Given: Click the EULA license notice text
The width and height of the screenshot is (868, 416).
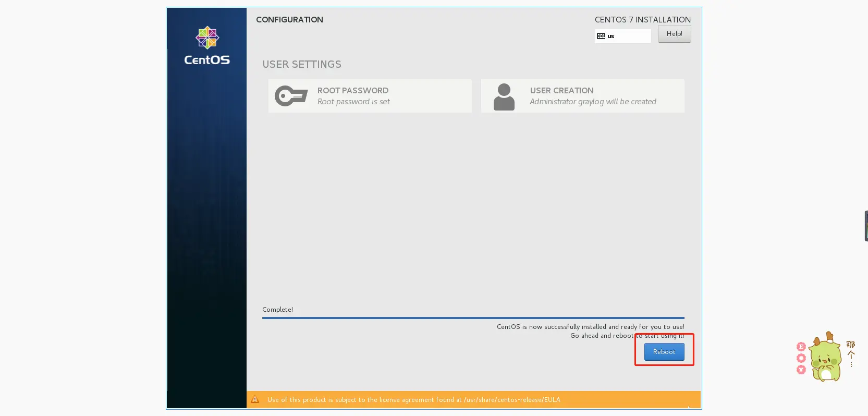Looking at the screenshot, I should coord(414,400).
